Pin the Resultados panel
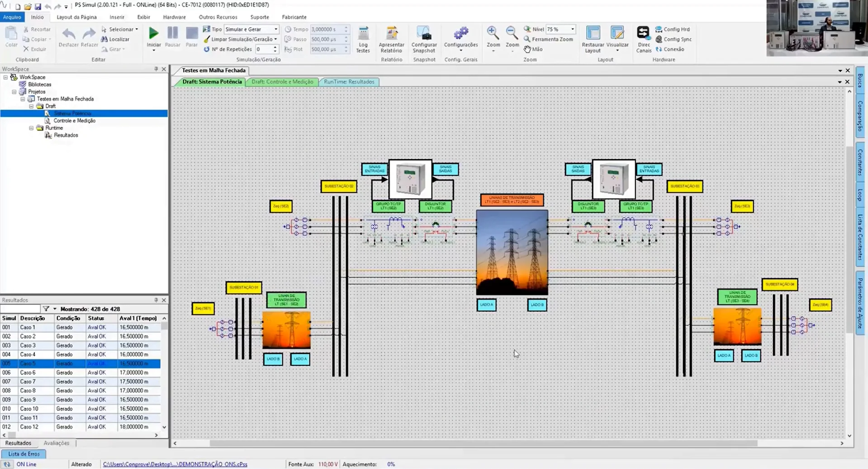 [156, 300]
